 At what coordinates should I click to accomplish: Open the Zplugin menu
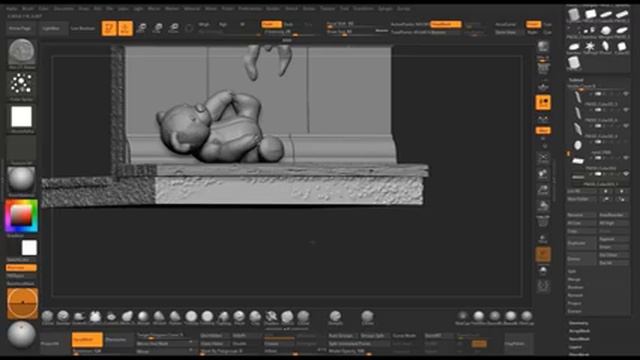pos(384,9)
